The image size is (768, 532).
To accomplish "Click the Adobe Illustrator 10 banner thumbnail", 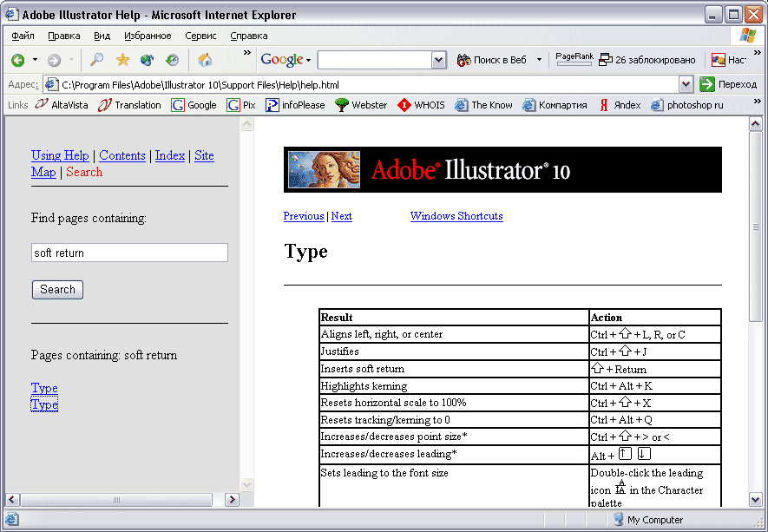I will pyautogui.click(x=324, y=169).
